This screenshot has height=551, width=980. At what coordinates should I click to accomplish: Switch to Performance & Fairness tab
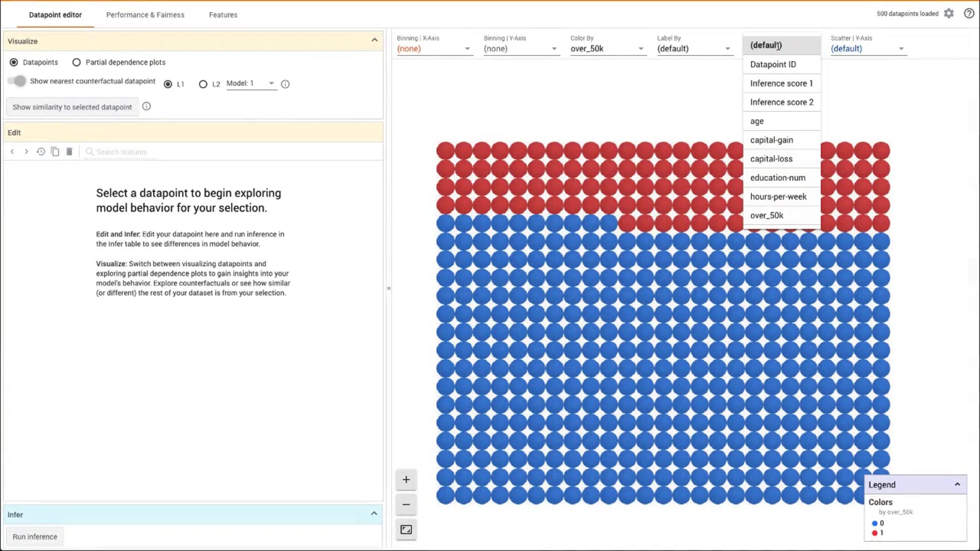(145, 15)
